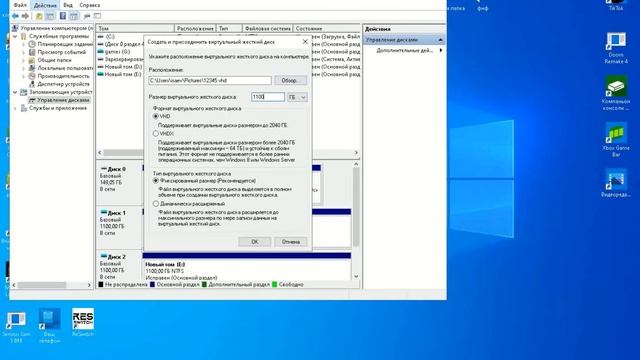Collapse Запоминающие устройства tree group
The width and height of the screenshot is (640, 360).
click(x=15, y=92)
